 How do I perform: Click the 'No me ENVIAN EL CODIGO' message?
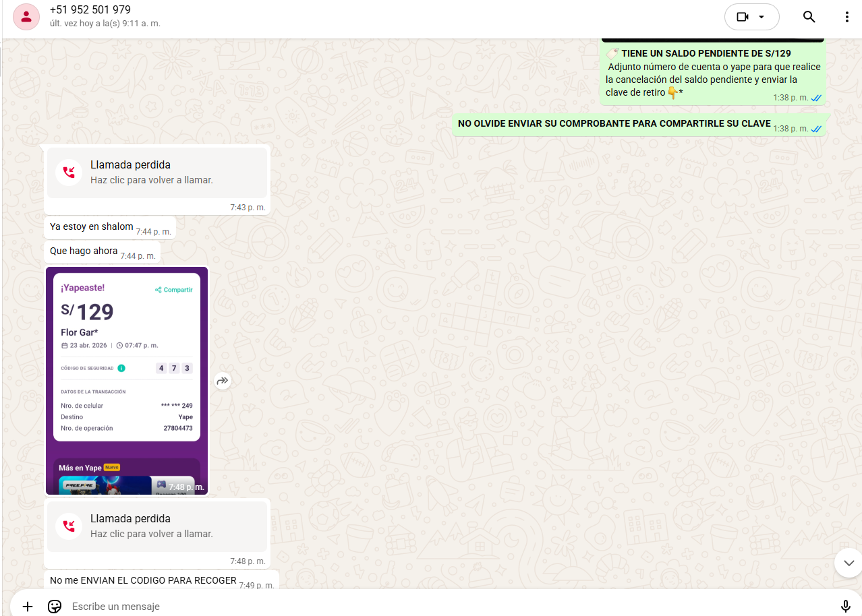click(x=143, y=581)
